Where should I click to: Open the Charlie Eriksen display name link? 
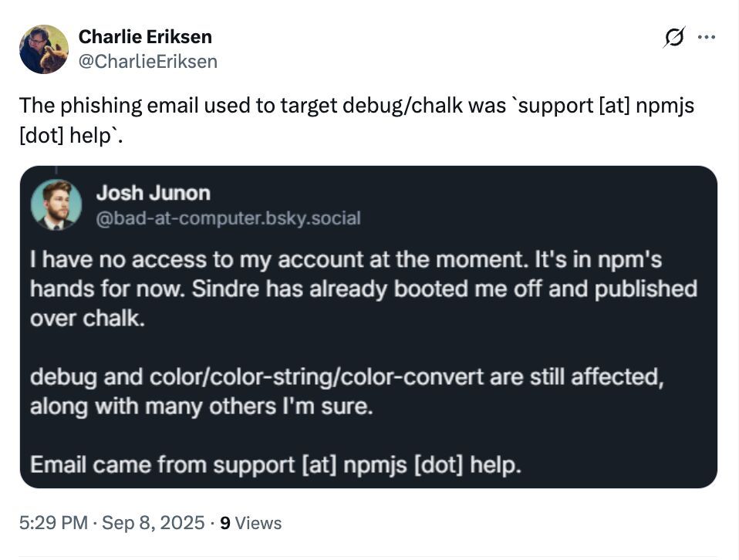pyautogui.click(x=145, y=36)
